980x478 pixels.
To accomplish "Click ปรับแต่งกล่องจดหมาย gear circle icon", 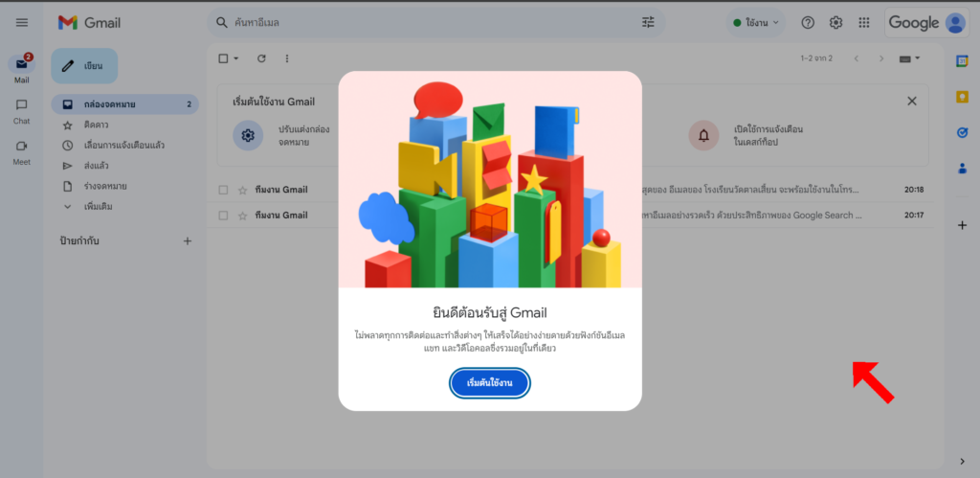I will click(x=248, y=135).
